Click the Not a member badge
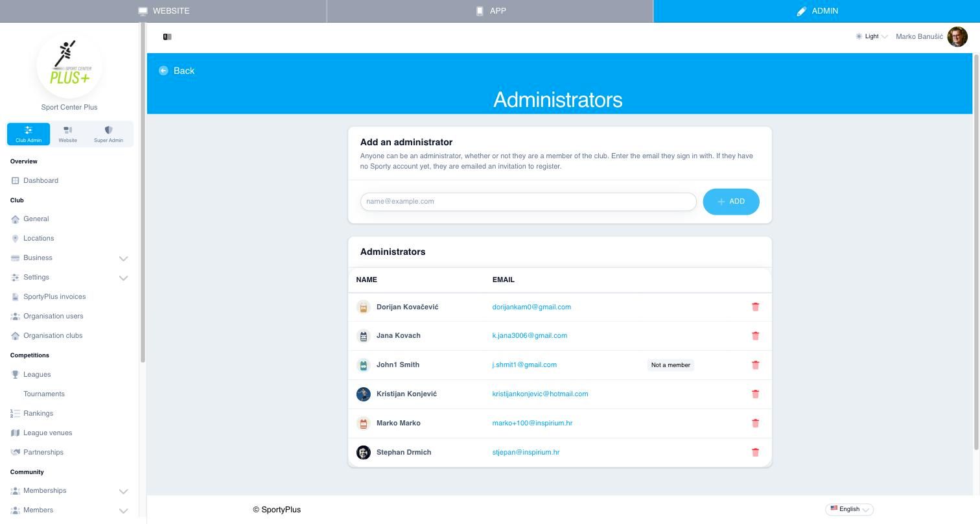The height and width of the screenshot is (524, 980). tap(671, 365)
